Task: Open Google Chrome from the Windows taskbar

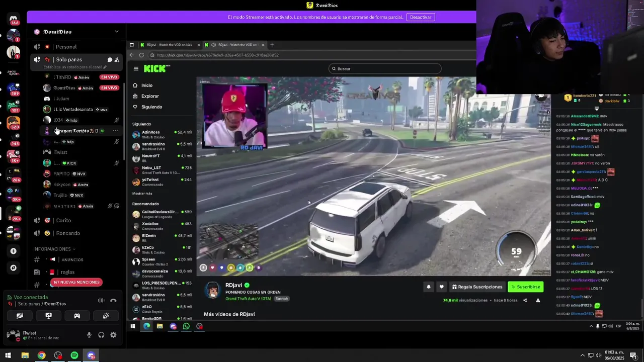Action: tap(41, 355)
